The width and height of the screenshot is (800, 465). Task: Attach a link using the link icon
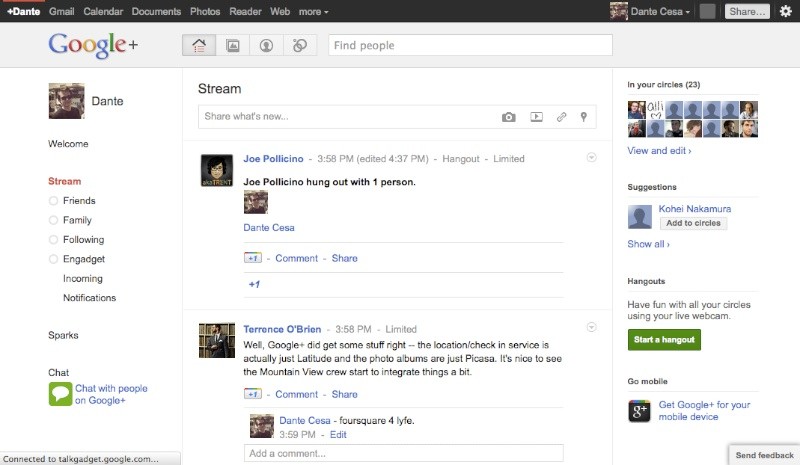561,117
